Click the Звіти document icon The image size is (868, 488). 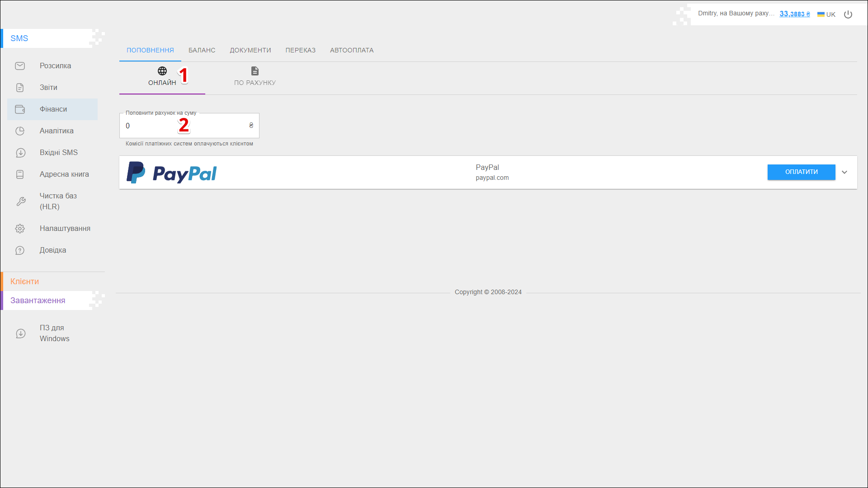point(20,88)
